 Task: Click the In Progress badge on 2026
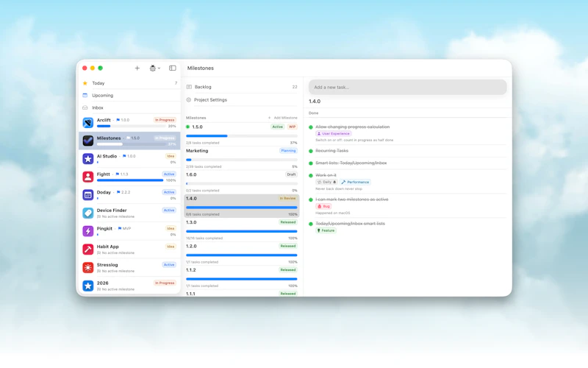(165, 283)
